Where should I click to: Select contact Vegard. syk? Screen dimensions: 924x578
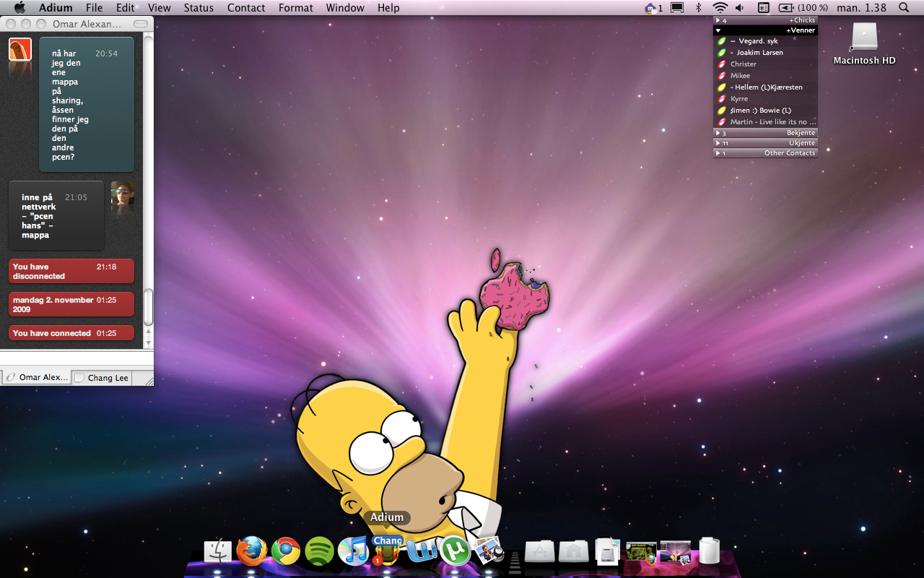click(765, 41)
